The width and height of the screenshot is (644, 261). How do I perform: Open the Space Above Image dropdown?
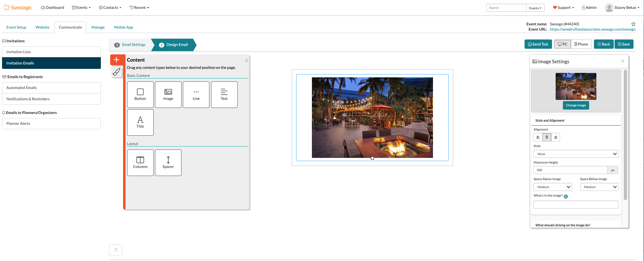[553, 187]
